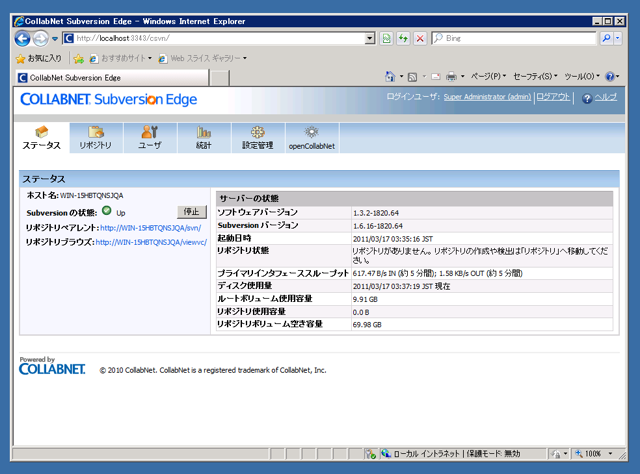Click the read mail icon
This screenshot has height=474, width=640.
(436, 77)
